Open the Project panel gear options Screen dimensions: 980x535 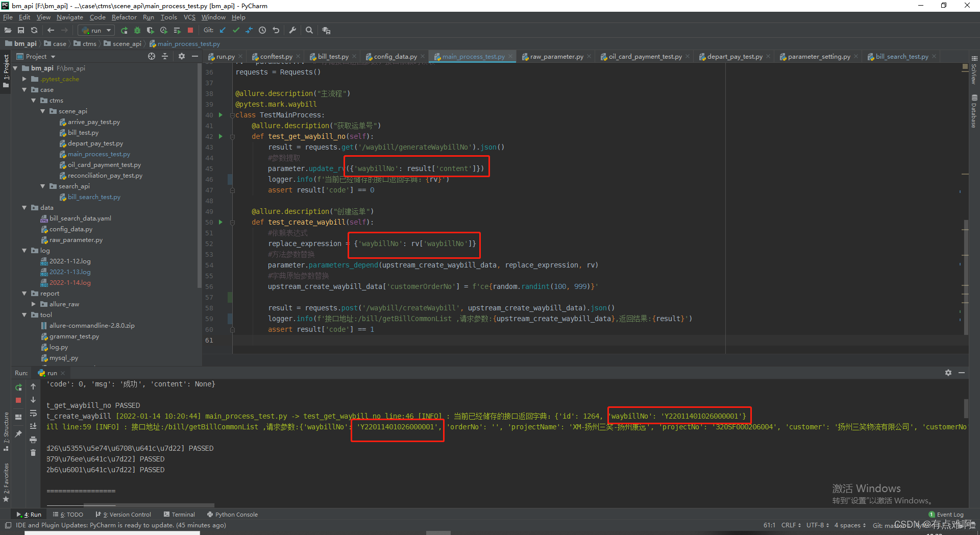pyautogui.click(x=182, y=56)
